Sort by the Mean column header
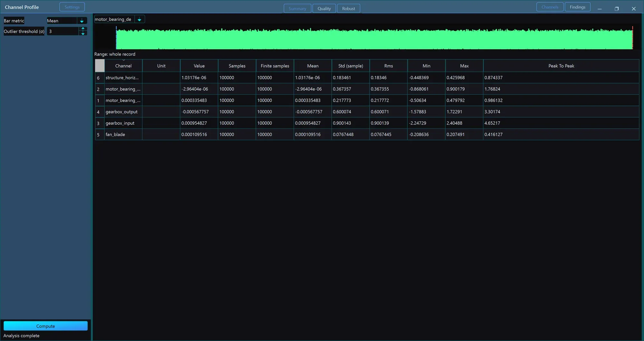The width and height of the screenshot is (644, 341). click(x=313, y=66)
